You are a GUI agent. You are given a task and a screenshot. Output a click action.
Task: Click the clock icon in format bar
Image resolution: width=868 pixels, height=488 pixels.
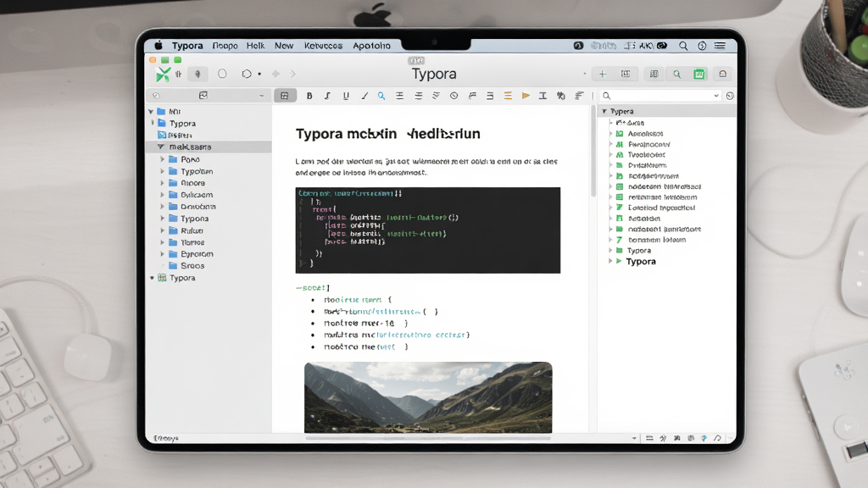click(454, 96)
